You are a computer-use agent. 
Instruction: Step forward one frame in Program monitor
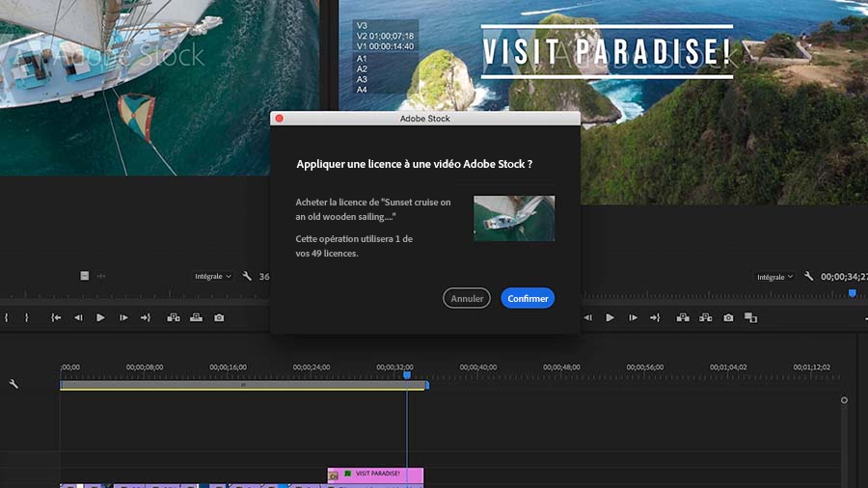click(x=633, y=317)
